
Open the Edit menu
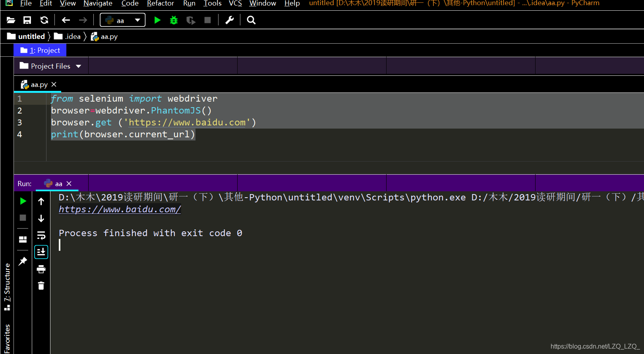46,3
